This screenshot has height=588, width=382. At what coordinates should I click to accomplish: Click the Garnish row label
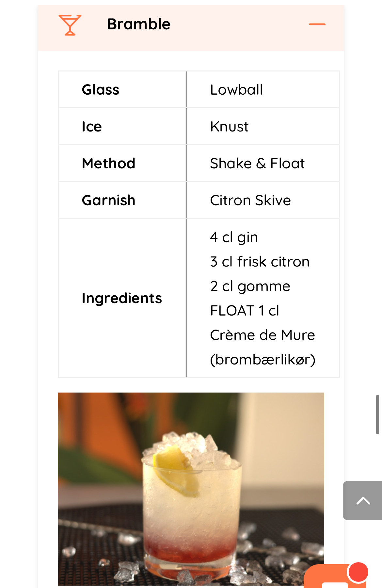pyautogui.click(x=109, y=200)
